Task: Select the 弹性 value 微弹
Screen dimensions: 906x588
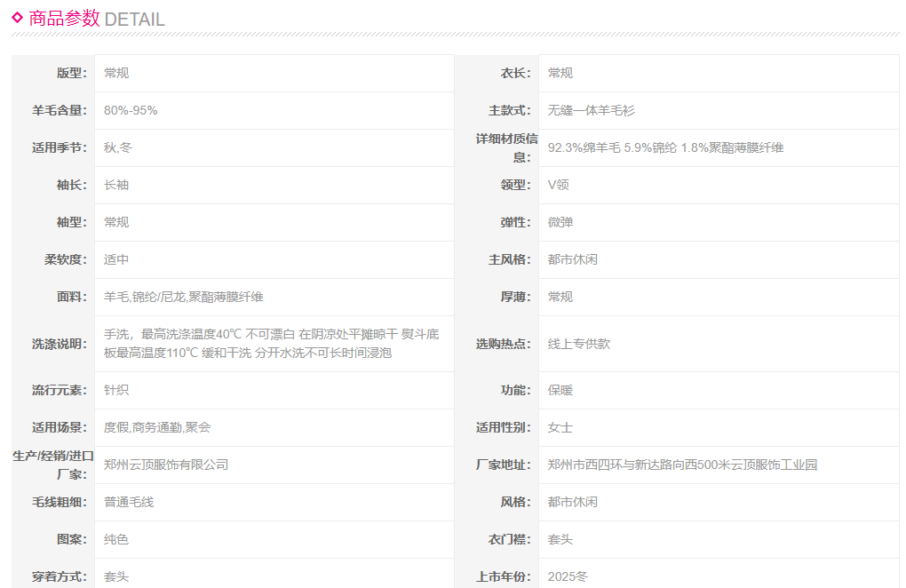Action: click(560, 222)
